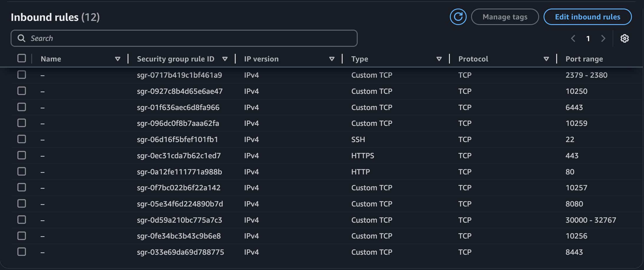Open Manage tags
Screen dimensions: 644x270
[x=505, y=17]
